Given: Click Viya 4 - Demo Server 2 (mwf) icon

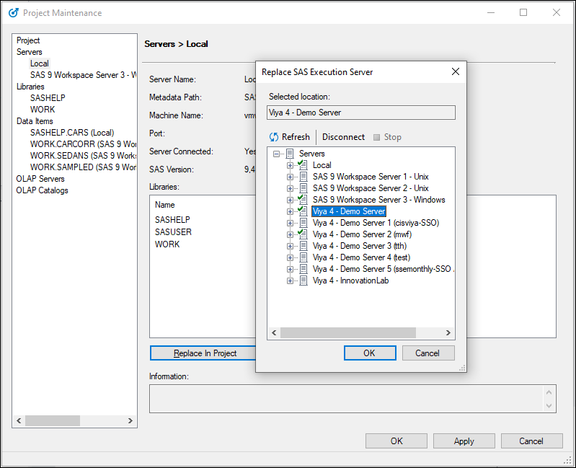Looking at the screenshot, I should (303, 234).
